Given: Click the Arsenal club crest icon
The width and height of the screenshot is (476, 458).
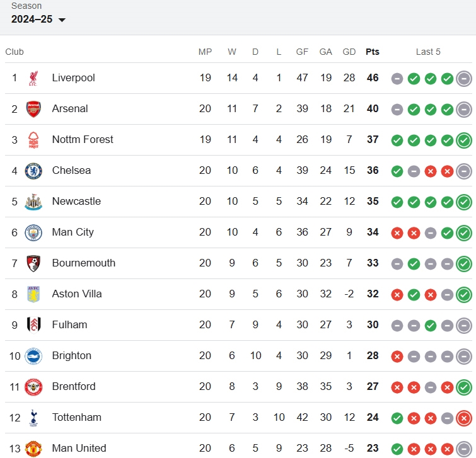Looking at the screenshot, I should pyautogui.click(x=33, y=109).
